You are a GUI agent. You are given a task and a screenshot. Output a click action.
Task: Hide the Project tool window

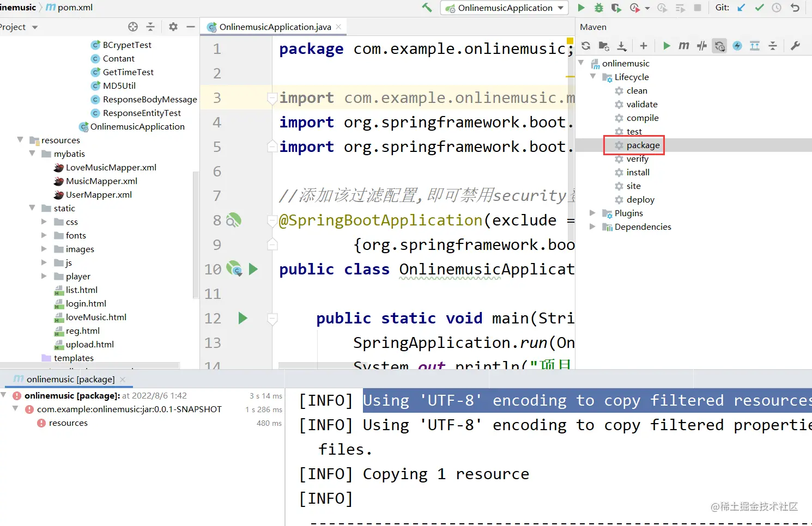(191, 27)
